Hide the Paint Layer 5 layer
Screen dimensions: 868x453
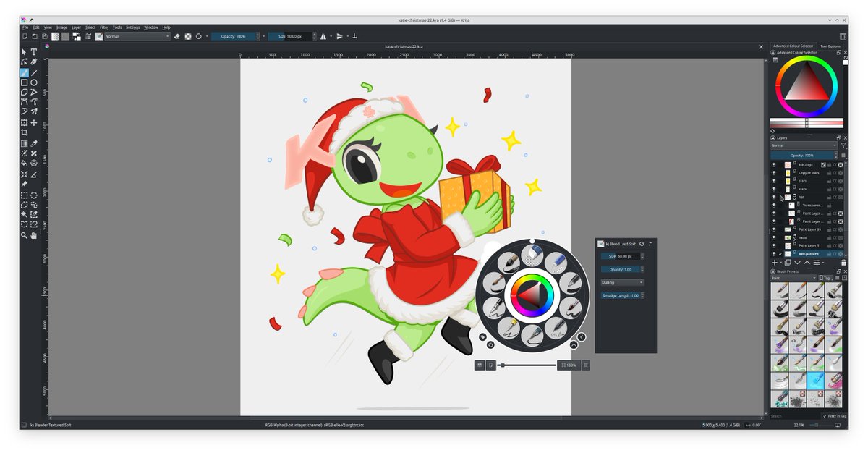coord(774,245)
